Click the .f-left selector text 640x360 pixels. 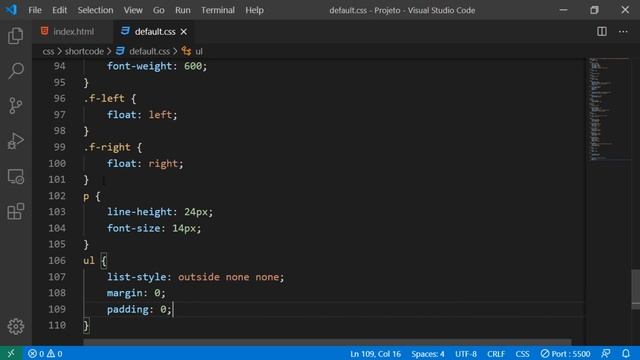pyautogui.click(x=104, y=98)
